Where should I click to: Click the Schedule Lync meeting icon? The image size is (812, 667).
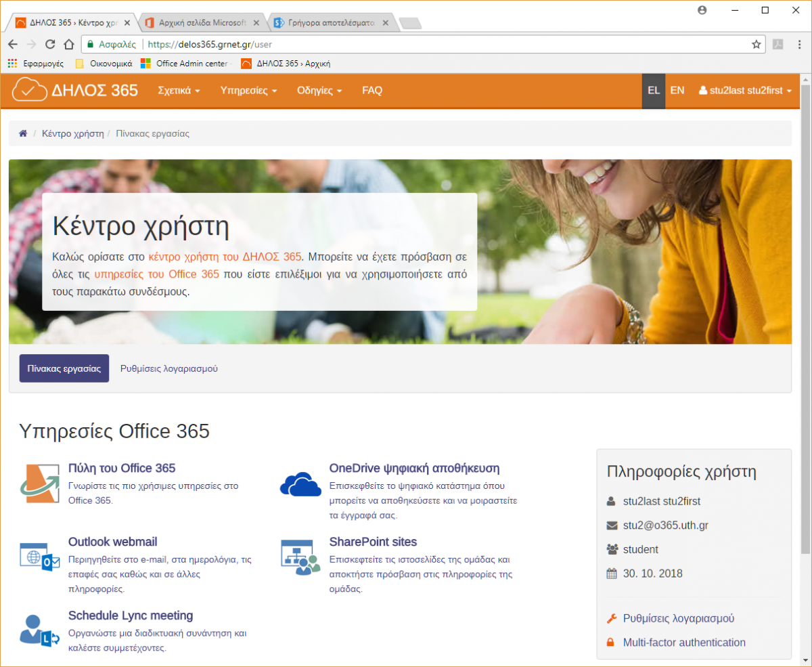click(x=40, y=630)
